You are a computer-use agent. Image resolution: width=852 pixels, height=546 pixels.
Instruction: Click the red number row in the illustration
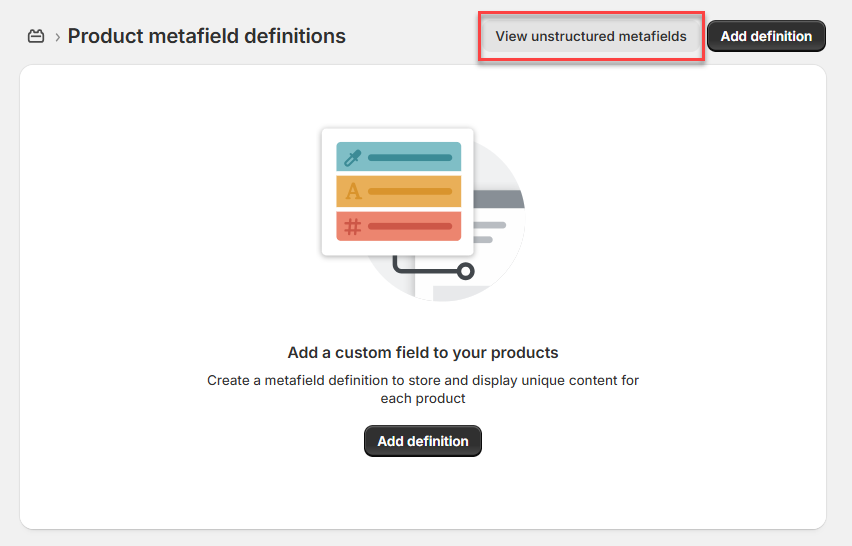(x=399, y=227)
